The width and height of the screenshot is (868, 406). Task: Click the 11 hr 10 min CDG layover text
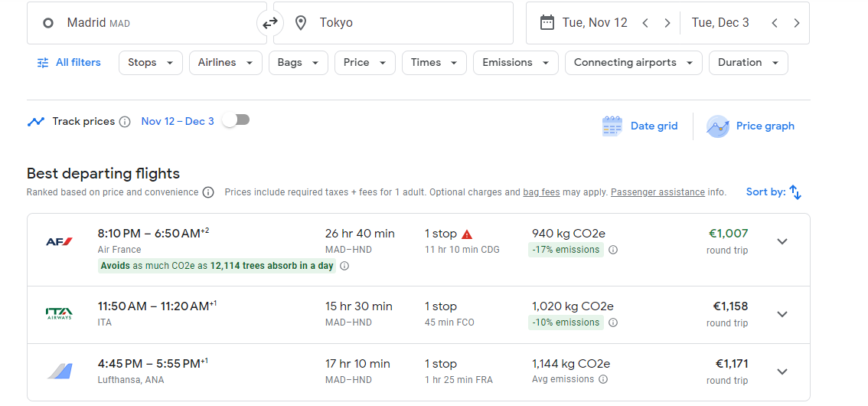(462, 250)
